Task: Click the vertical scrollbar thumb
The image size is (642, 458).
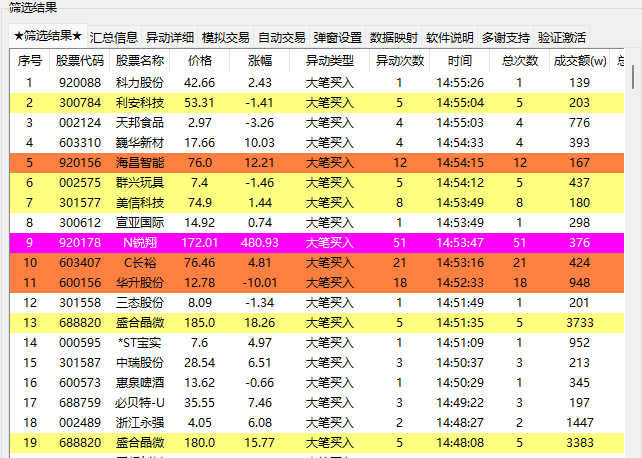Action: pos(633,77)
